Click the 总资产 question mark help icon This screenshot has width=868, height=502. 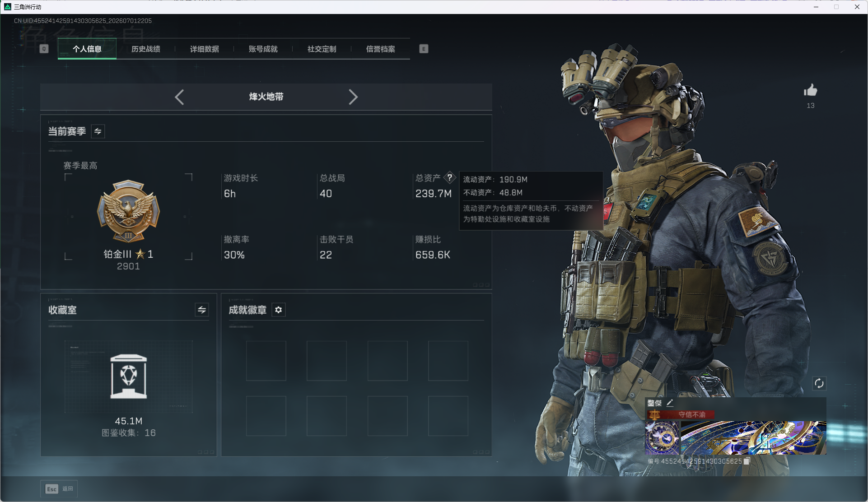(450, 177)
